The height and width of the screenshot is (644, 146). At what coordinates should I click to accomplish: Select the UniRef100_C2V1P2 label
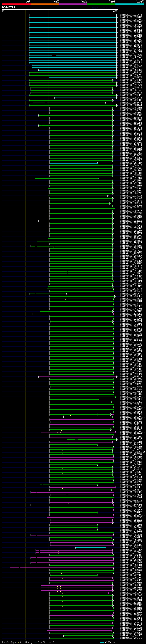131,354
